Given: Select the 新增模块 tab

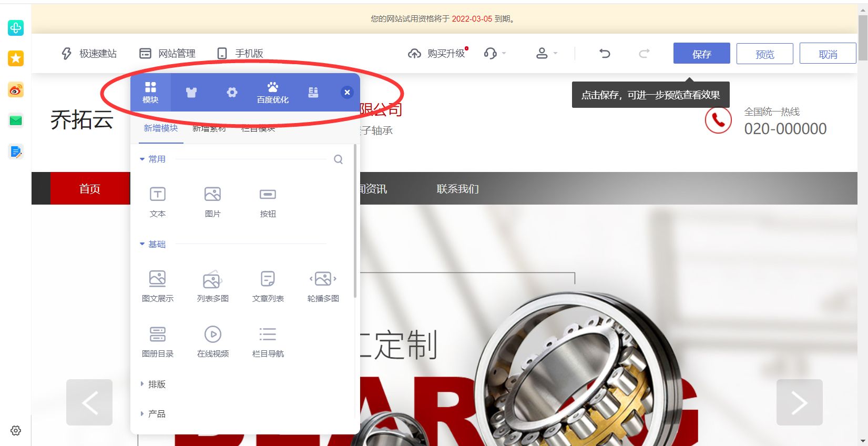Looking at the screenshot, I should tap(161, 129).
